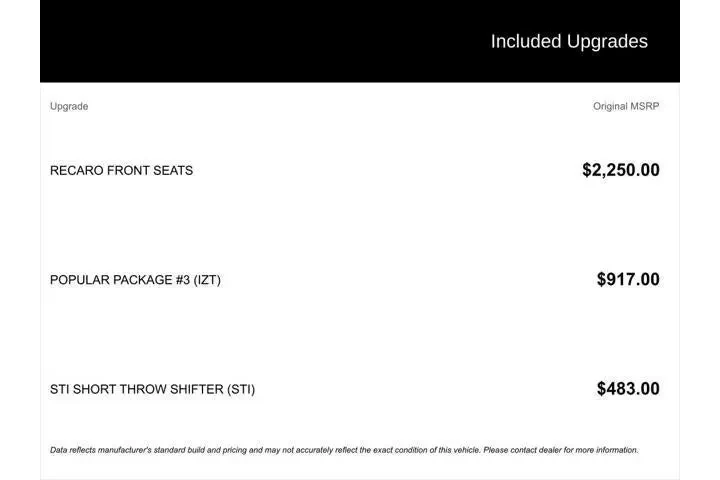720x480 pixels.
Task: Click the word "Included" in the header
Action: (x=526, y=41)
